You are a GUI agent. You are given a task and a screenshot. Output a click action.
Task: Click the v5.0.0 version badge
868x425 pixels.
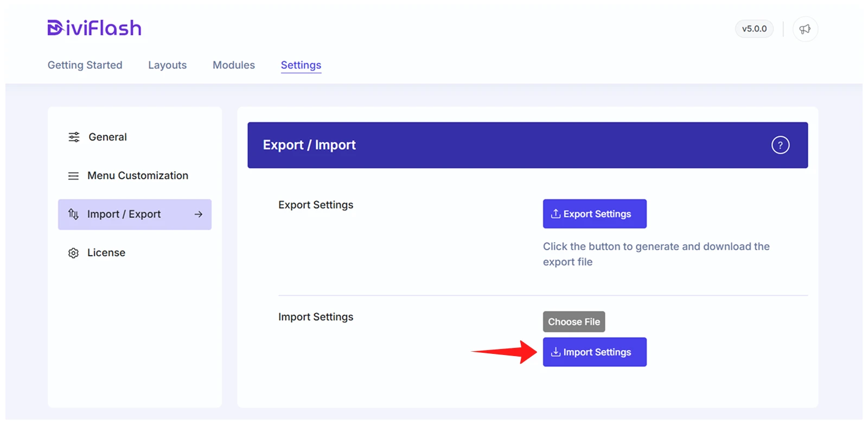(x=754, y=29)
